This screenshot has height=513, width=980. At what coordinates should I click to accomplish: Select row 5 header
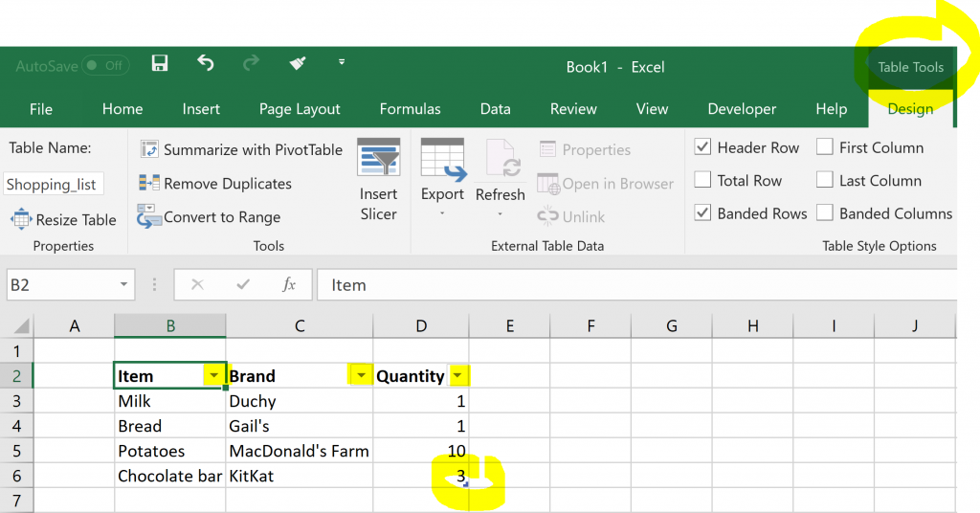tap(17, 451)
